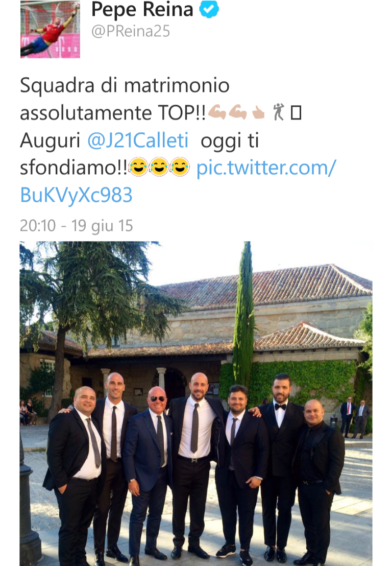Click the first laughing-tears emoji
The width and height of the screenshot is (392, 566).
point(138,167)
